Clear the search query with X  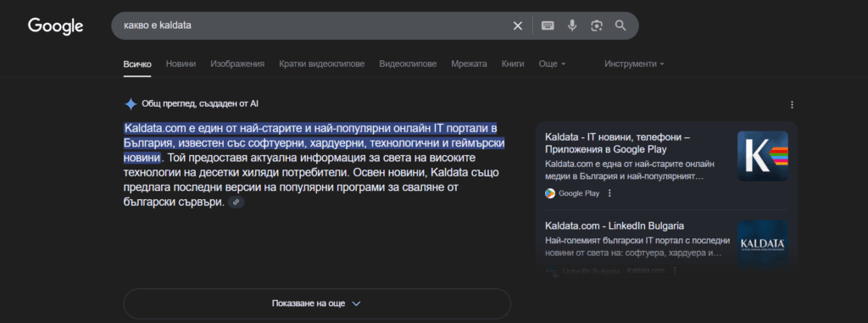[x=518, y=25]
